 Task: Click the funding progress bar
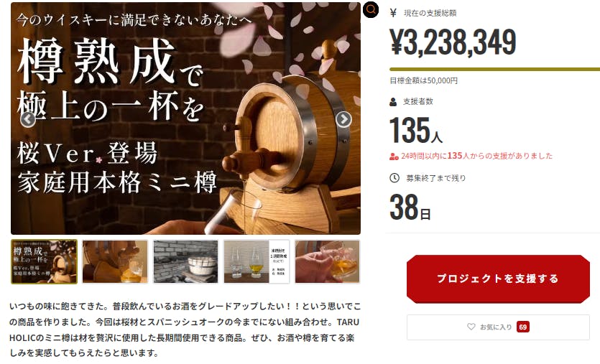click(x=494, y=69)
